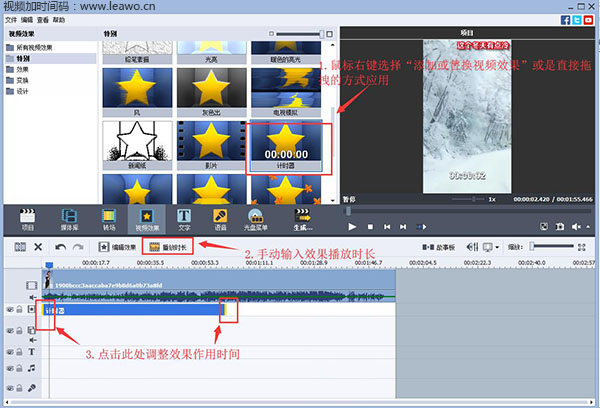Viewport: 600px width, 408px height.
Task: Click the main video track filmstrip icon
Action: click(31, 285)
